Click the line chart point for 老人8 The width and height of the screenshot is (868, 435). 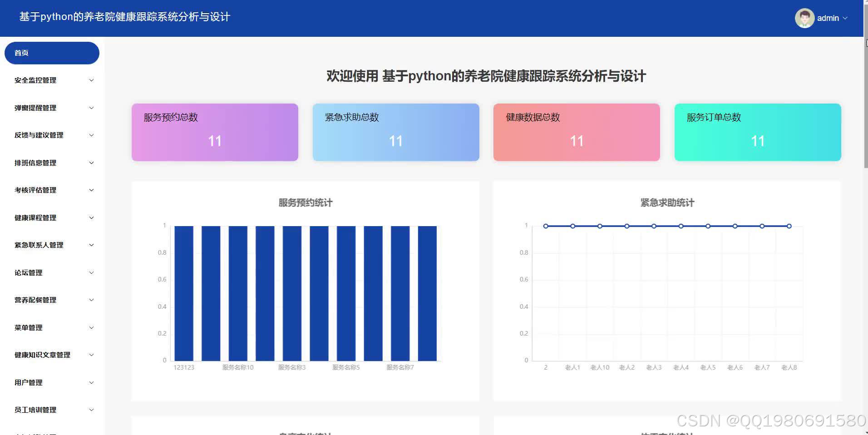point(789,226)
